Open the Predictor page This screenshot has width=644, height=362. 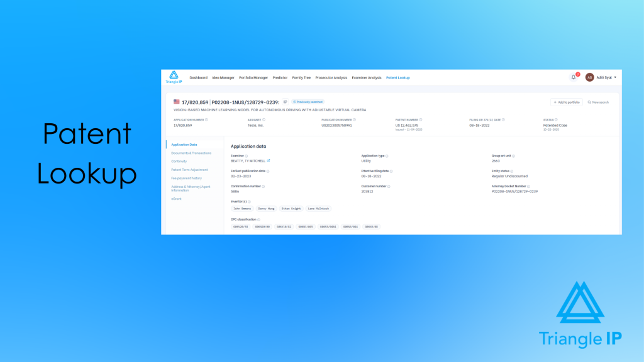(x=280, y=77)
